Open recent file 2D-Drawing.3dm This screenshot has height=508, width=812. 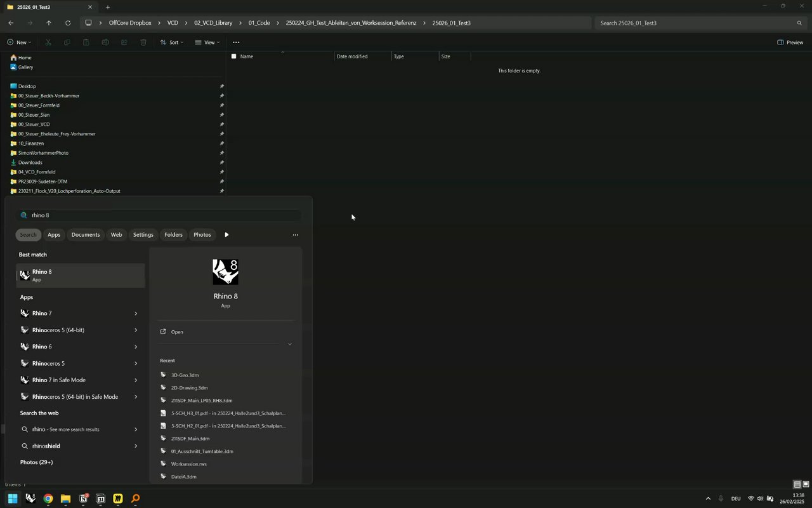point(189,388)
